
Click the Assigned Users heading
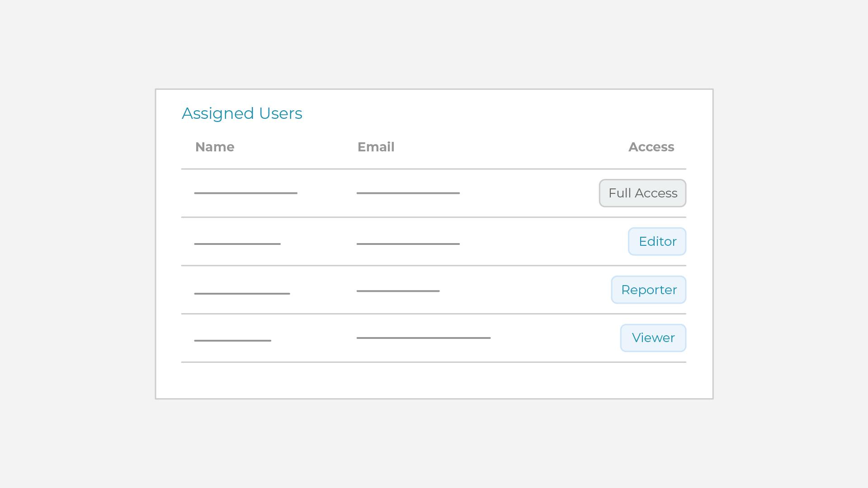tap(242, 113)
